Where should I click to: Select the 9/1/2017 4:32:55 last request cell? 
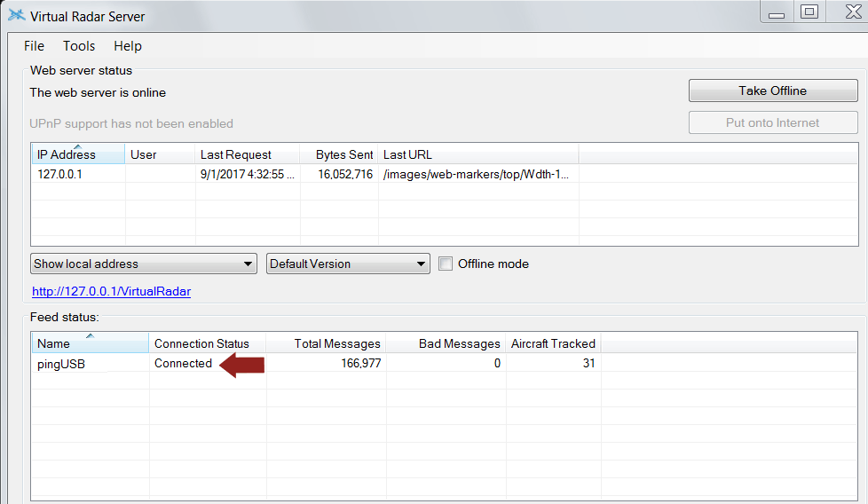pos(248,174)
